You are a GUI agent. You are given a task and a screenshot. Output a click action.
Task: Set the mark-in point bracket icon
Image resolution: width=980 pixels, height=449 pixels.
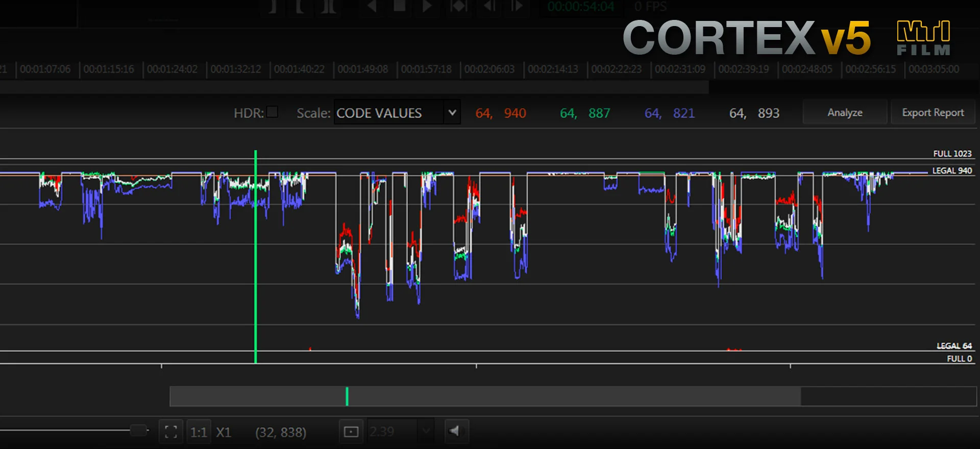coord(273,7)
